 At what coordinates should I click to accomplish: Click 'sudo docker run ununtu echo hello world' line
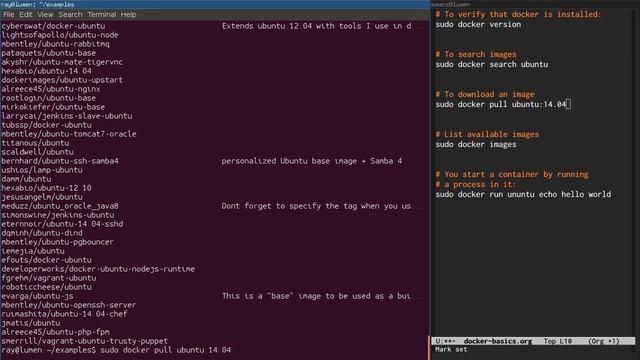(523, 194)
